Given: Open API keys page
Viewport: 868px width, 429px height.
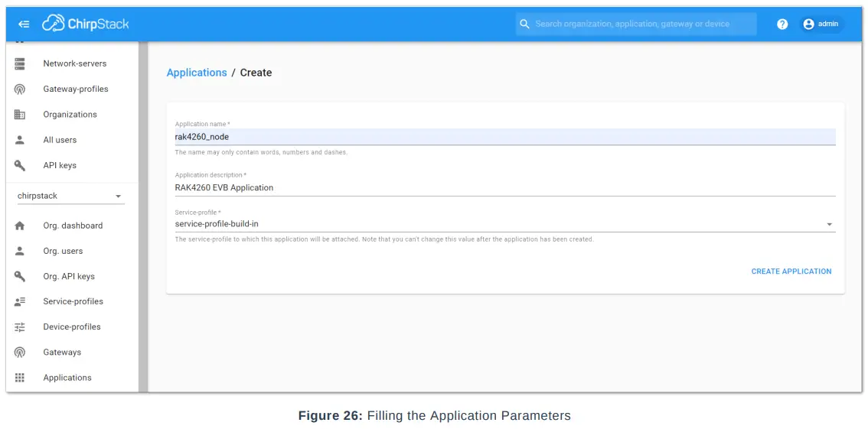Looking at the screenshot, I should click(60, 165).
